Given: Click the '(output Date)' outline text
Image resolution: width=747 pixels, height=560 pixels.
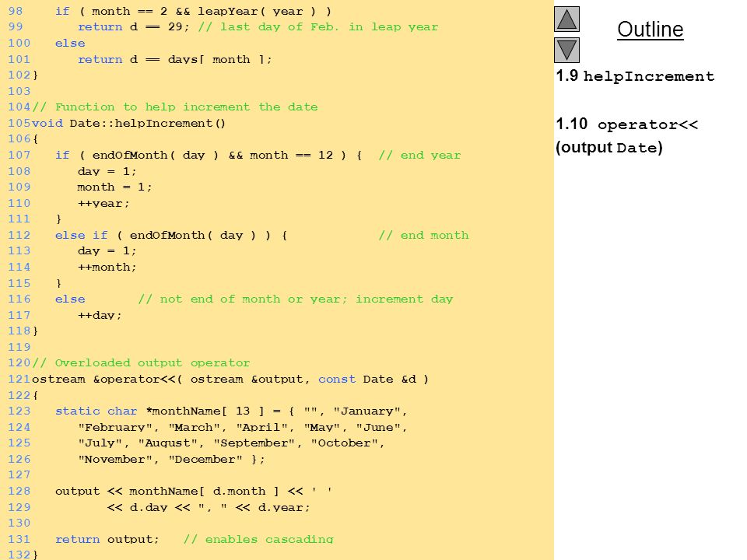Looking at the screenshot, I should coord(608,147).
